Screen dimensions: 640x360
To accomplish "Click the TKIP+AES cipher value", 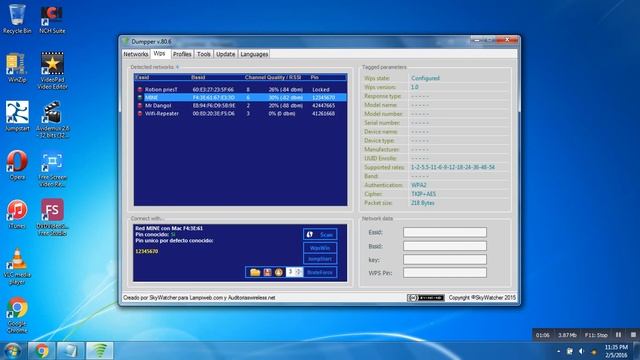I will click(423, 194).
